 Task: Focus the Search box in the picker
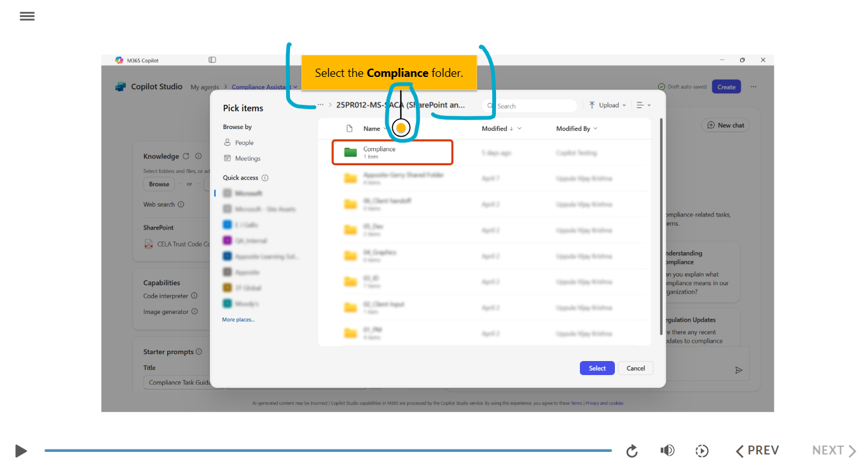[530, 106]
